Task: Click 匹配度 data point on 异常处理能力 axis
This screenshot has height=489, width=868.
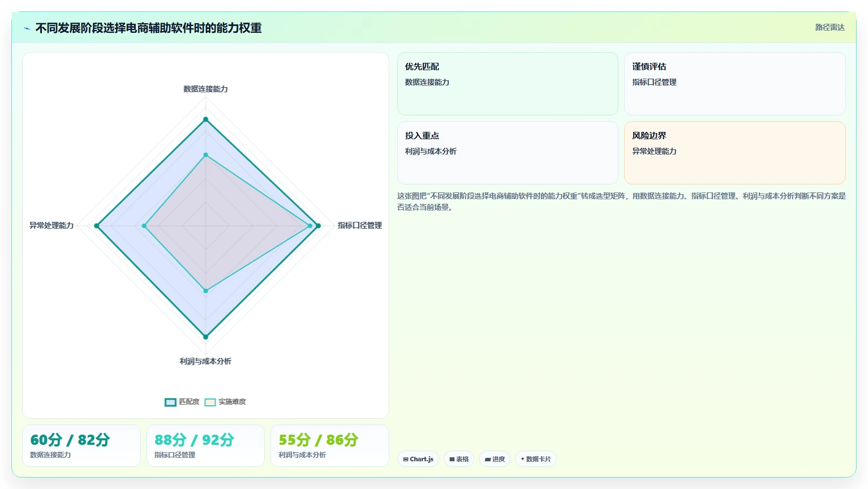Action: pyautogui.click(x=97, y=226)
